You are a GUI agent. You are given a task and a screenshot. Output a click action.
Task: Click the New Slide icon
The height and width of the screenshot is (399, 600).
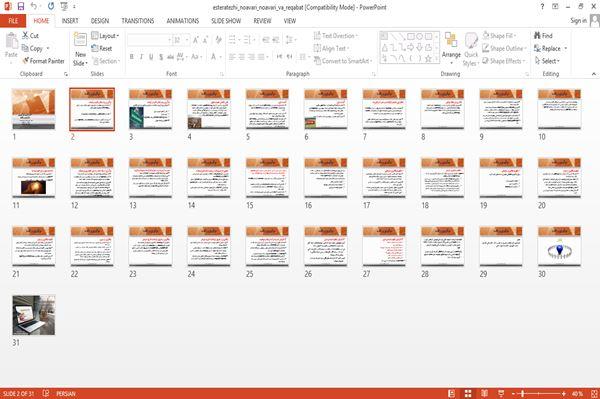(x=80, y=40)
